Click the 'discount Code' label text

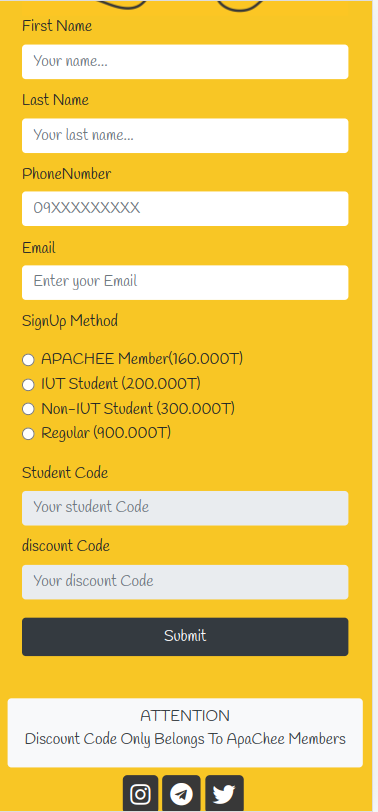click(x=66, y=546)
